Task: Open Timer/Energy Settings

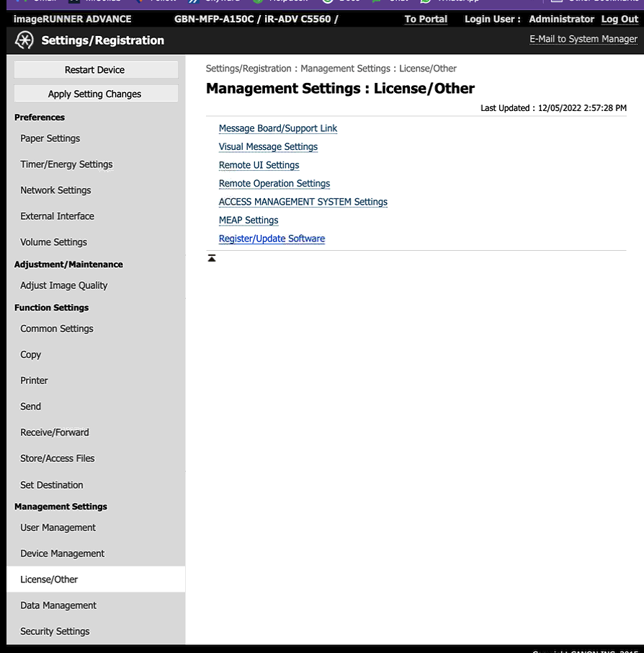Action: point(66,164)
